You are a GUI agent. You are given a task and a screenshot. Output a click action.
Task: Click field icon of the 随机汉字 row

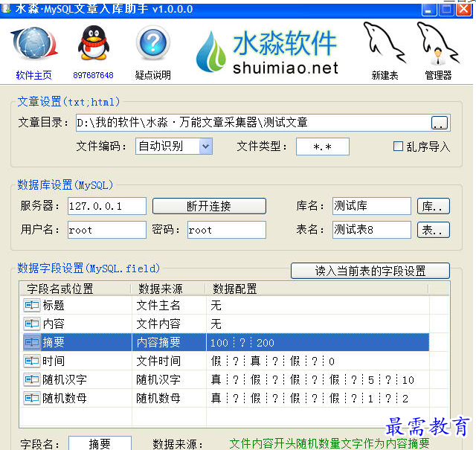pyautogui.click(x=32, y=379)
